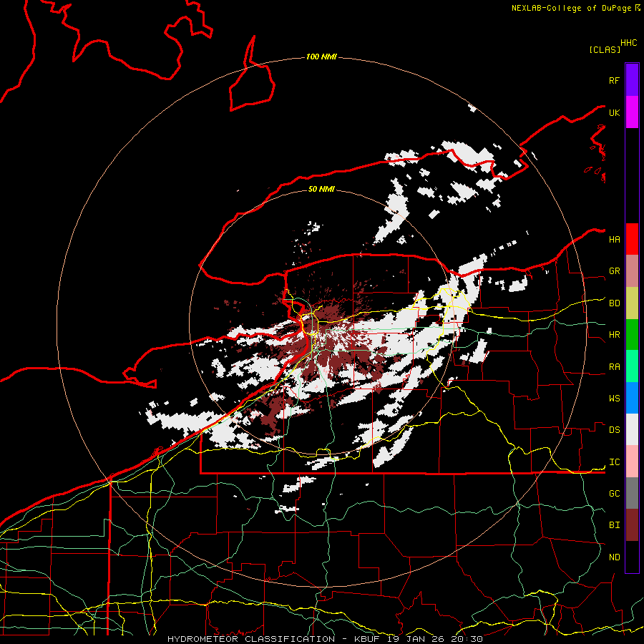Click the IC legend label
This screenshot has width=644, height=644.
point(614,462)
